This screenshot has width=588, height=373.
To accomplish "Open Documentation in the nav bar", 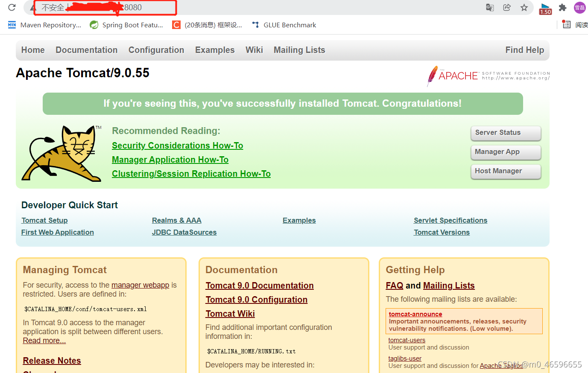I will (x=87, y=50).
